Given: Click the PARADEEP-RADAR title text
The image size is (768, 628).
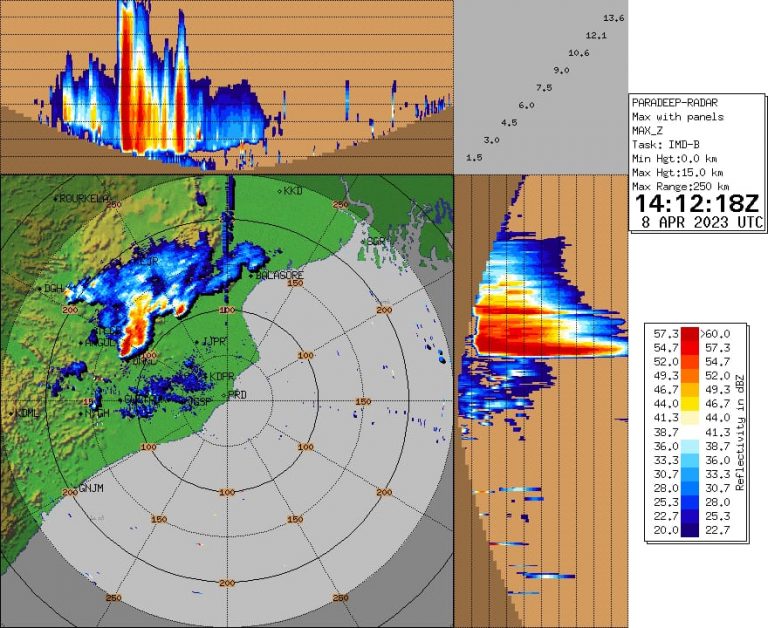Looking at the screenshot, I should pos(674,103).
